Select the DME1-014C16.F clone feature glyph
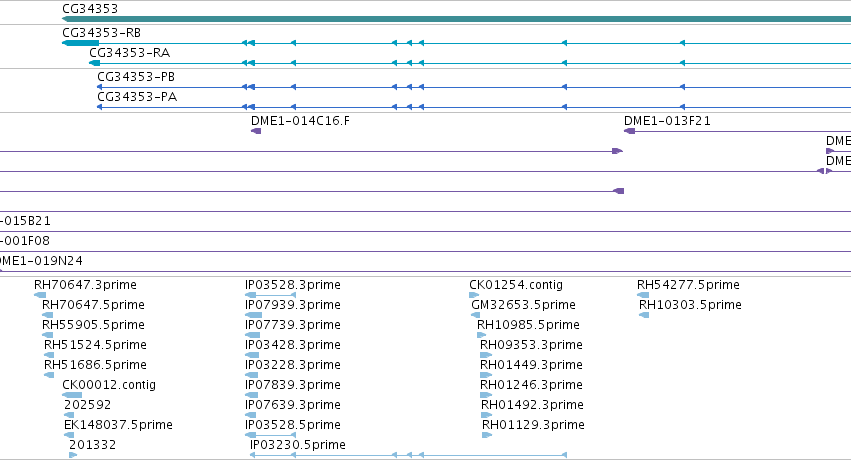This screenshot has width=851, height=460. pos(256,131)
